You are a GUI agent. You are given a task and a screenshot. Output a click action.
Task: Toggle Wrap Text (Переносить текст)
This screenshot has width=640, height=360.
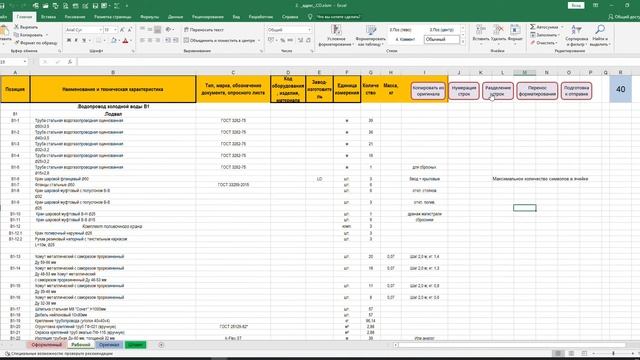click(x=204, y=30)
